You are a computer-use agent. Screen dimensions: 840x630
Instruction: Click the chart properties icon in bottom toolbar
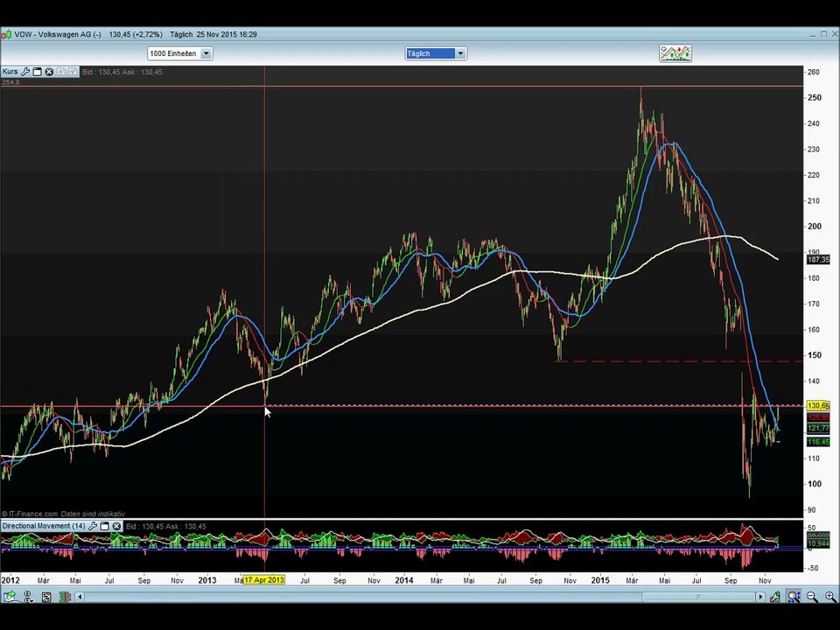point(46,596)
